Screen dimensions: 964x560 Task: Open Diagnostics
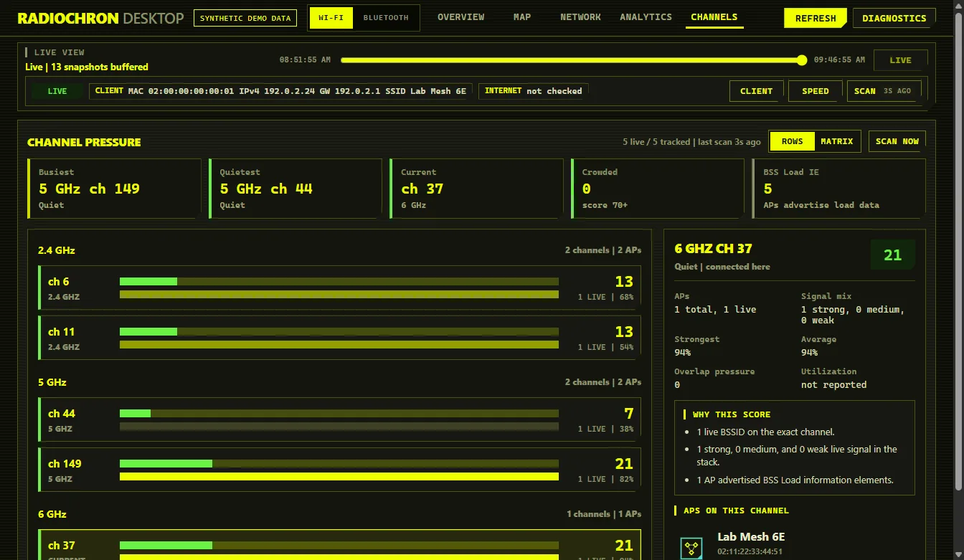894,18
